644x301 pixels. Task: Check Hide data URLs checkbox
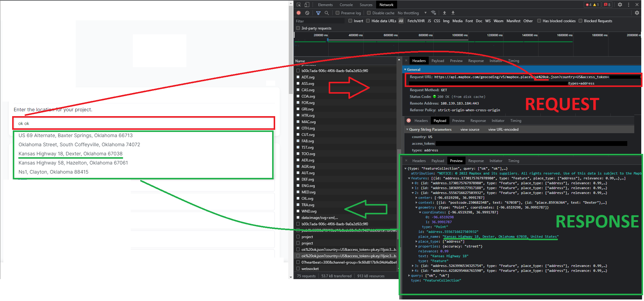coord(368,21)
